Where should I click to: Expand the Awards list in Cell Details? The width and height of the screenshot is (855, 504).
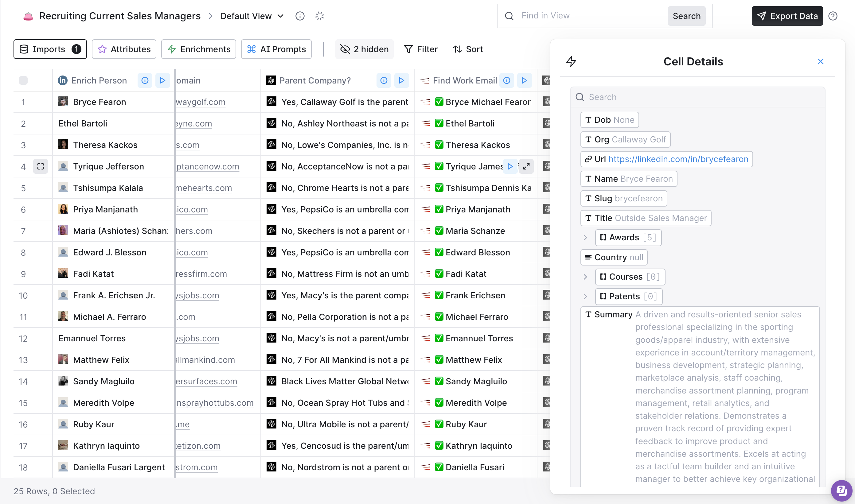[x=585, y=237]
